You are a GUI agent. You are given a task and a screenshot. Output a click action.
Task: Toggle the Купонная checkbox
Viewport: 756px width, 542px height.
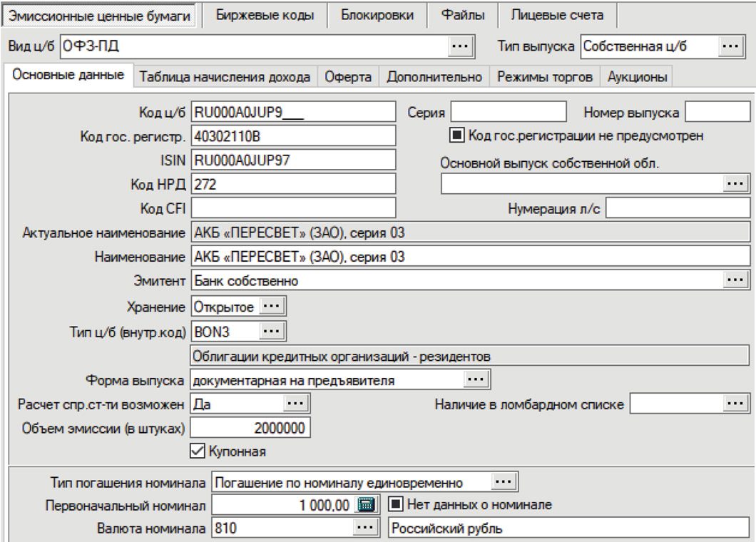(196, 451)
